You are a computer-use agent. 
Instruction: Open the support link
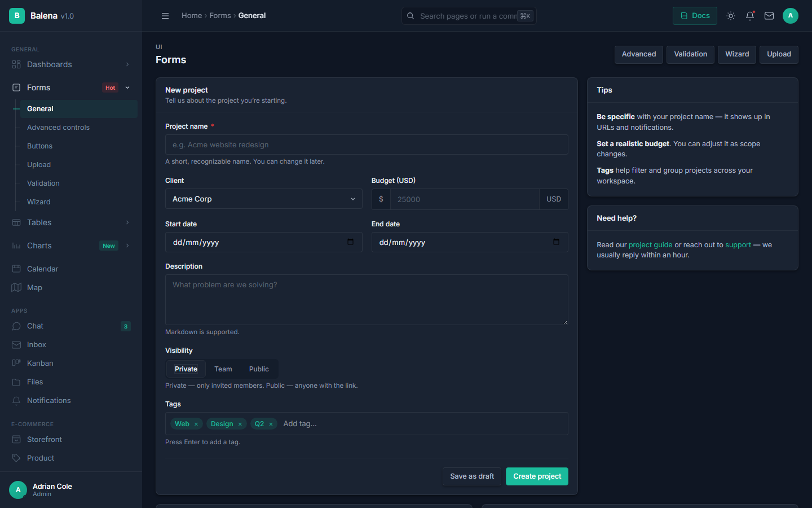click(738, 245)
